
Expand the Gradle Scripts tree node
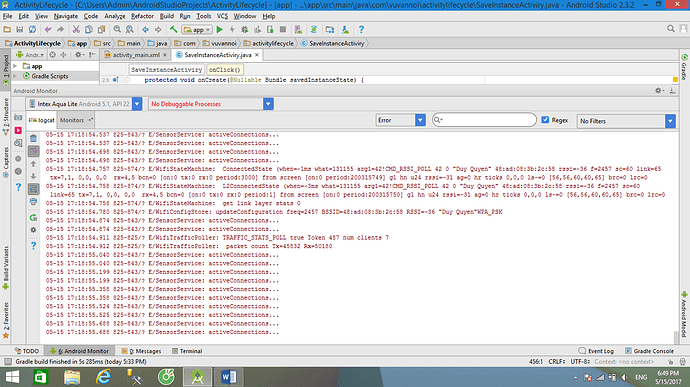point(15,76)
